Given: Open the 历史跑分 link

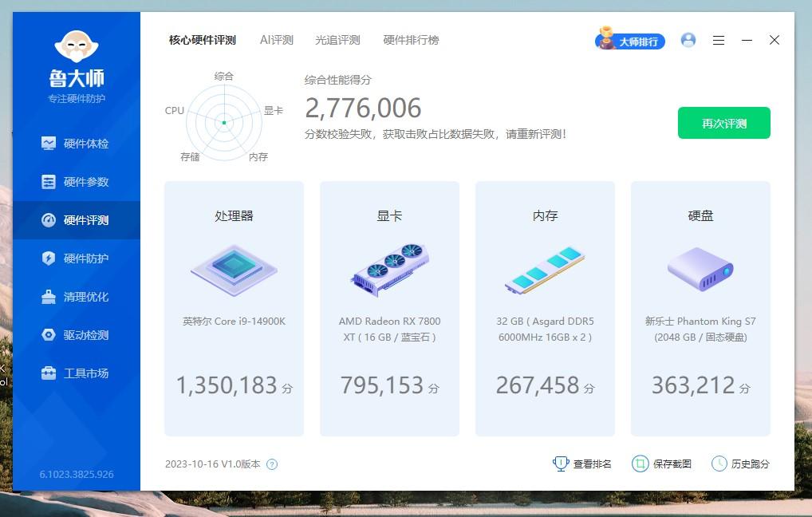Looking at the screenshot, I should click(751, 464).
